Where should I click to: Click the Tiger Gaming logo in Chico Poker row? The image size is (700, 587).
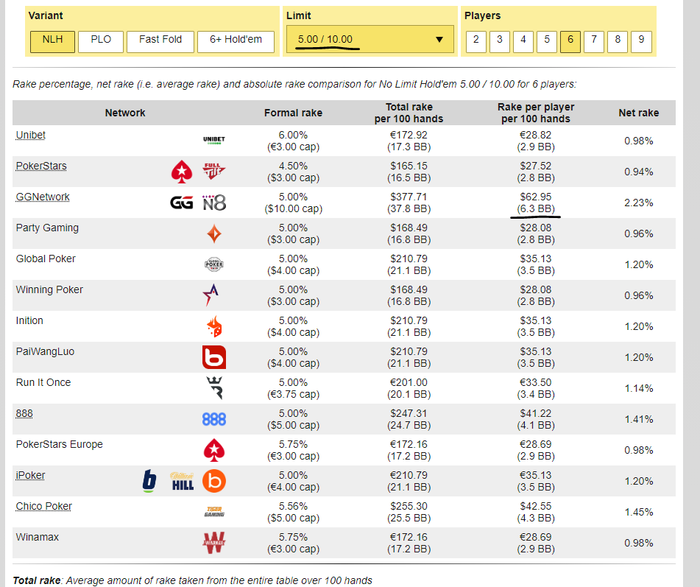[214, 512]
